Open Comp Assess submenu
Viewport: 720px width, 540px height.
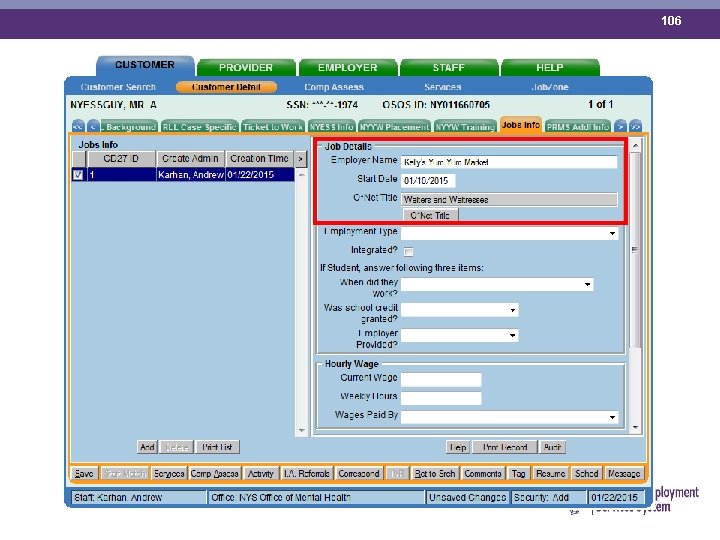tap(334, 87)
